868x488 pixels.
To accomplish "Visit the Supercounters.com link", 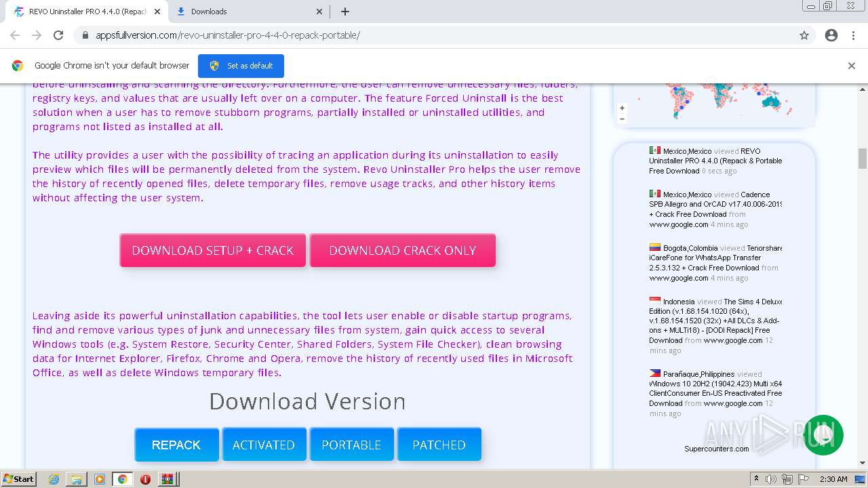I will [717, 449].
